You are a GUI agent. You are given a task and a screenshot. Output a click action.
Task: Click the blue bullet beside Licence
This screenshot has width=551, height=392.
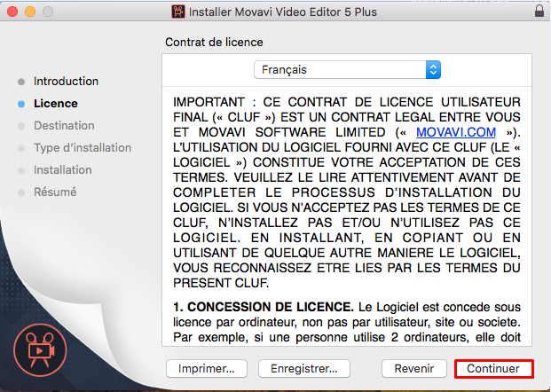point(21,104)
